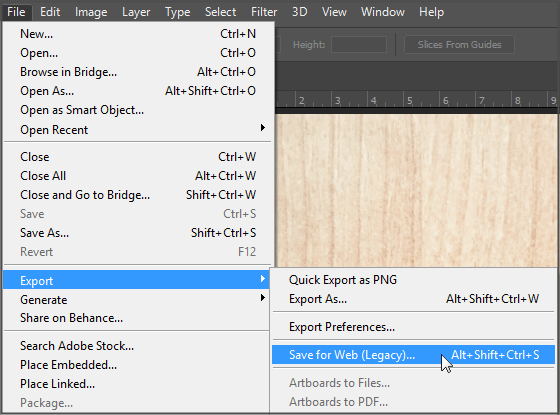Select Close and Go to Bridge...
Screen dimensions: 560x415
point(138,195)
